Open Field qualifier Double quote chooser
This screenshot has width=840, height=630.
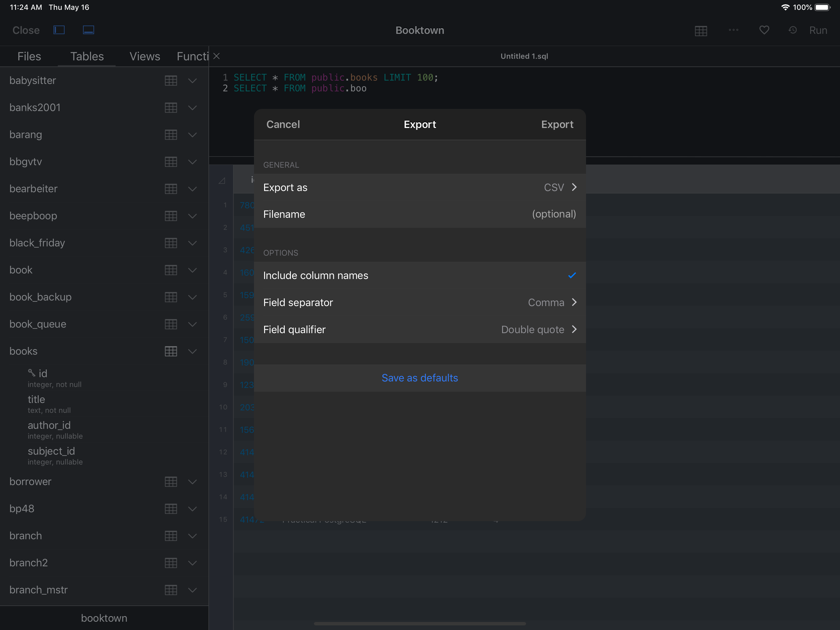(420, 329)
